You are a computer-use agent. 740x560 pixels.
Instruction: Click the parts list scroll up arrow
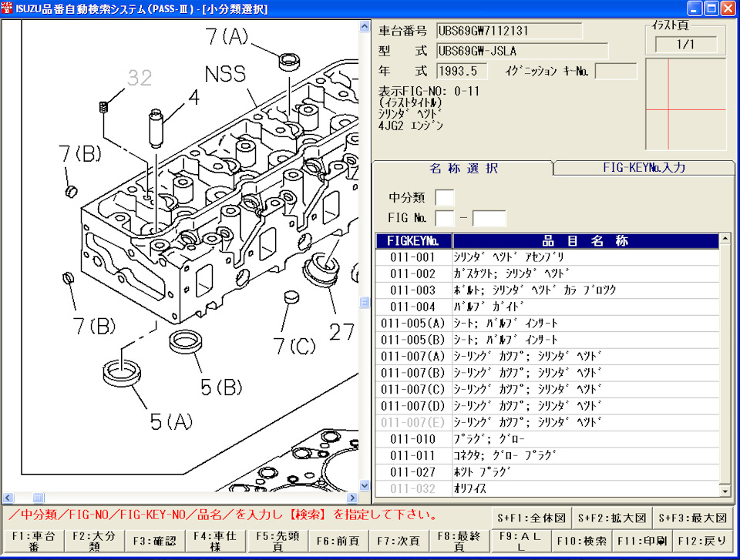[x=725, y=239]
